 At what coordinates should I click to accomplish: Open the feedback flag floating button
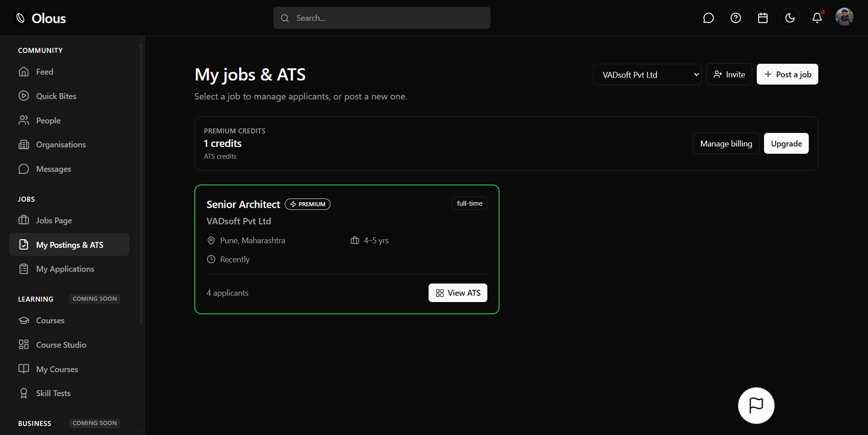[x=756, y=406]
